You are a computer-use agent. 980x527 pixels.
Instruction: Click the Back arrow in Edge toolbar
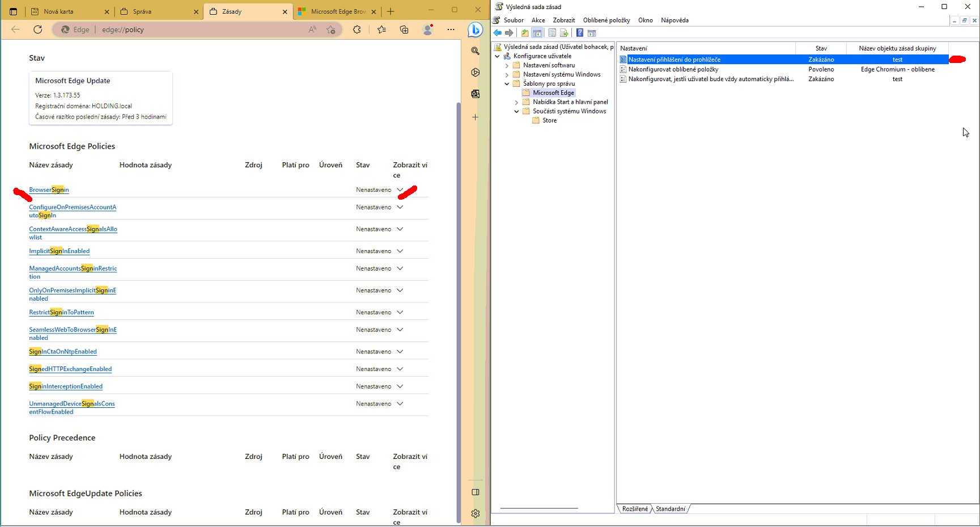[x=15, y=29]
